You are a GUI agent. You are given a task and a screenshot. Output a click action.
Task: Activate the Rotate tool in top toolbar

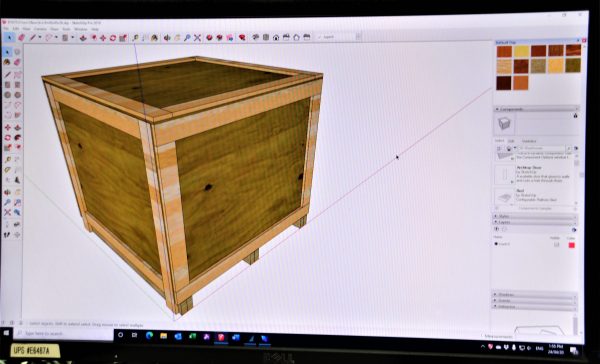point(113,38)
